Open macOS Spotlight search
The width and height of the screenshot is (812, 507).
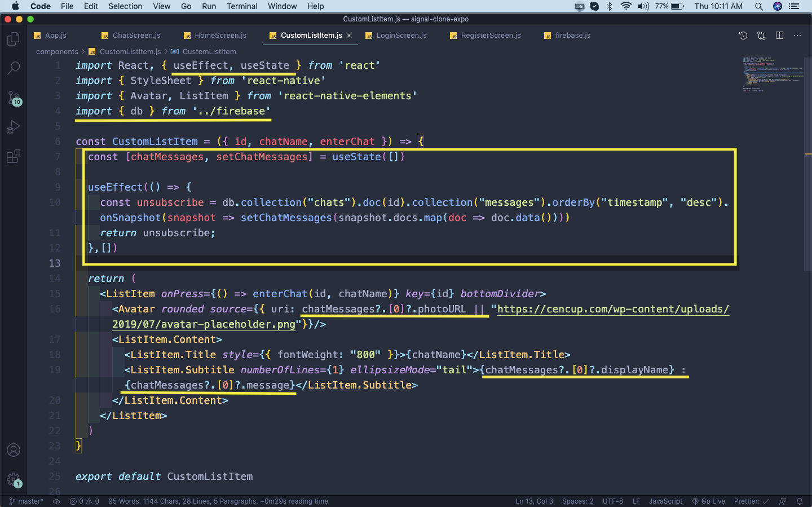point(759,6)
